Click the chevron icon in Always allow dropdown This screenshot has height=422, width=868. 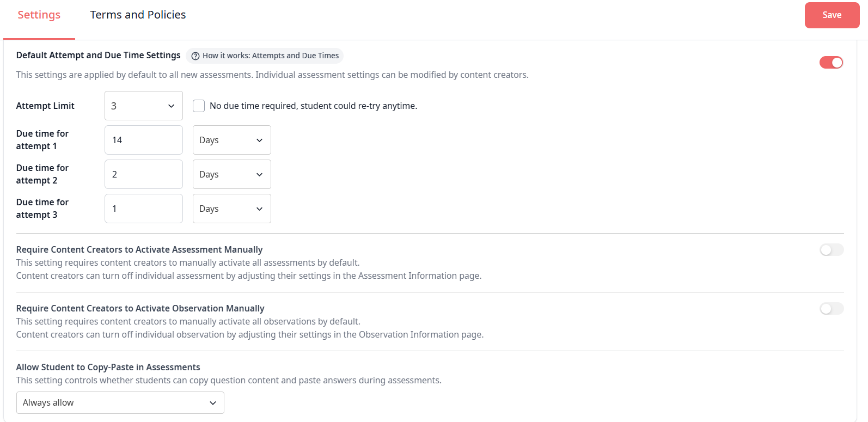pyautogui.click(x=213, y=403)
